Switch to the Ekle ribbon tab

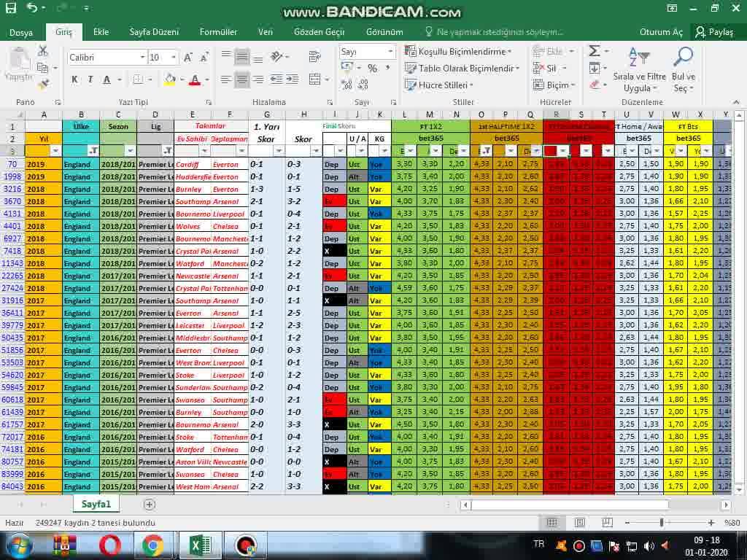(x=101, y=32)
